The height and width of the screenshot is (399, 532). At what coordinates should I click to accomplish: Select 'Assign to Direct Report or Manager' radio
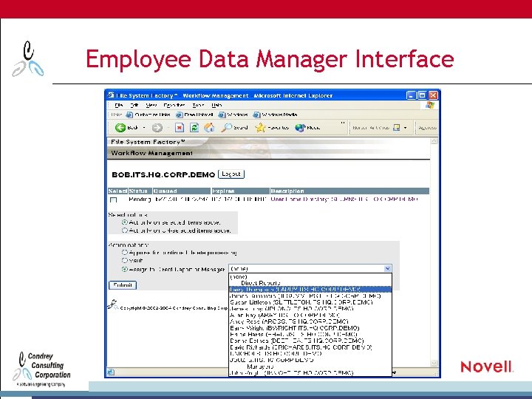point(125,270)
